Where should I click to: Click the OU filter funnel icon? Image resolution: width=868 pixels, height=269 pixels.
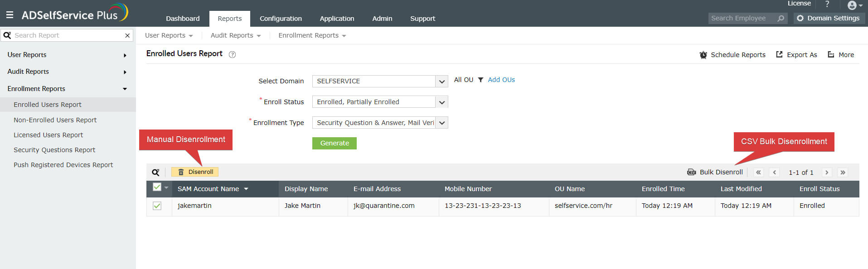[x=480, y=80]
